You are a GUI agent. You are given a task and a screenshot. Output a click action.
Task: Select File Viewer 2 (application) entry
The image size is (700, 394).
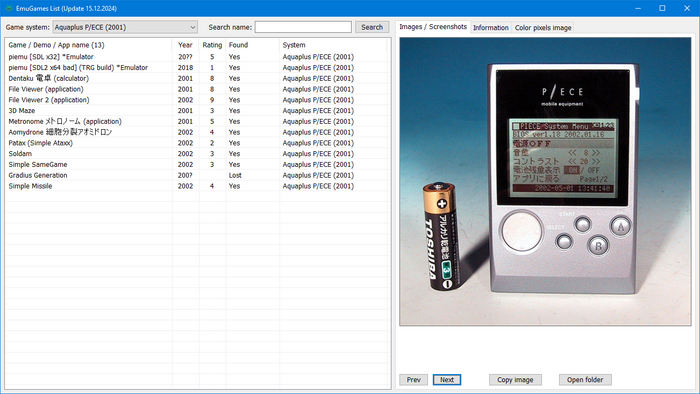pyautogui.click(x=196, y=100)
